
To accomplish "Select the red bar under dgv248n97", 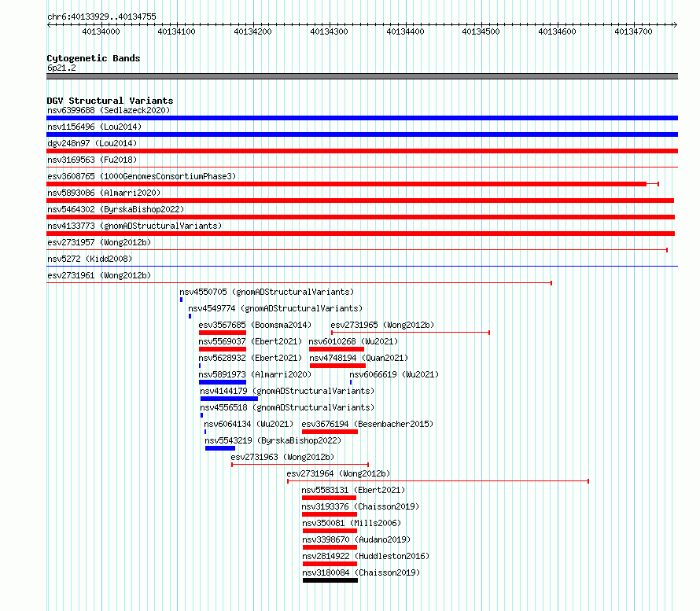I will (x=362, y=151).
